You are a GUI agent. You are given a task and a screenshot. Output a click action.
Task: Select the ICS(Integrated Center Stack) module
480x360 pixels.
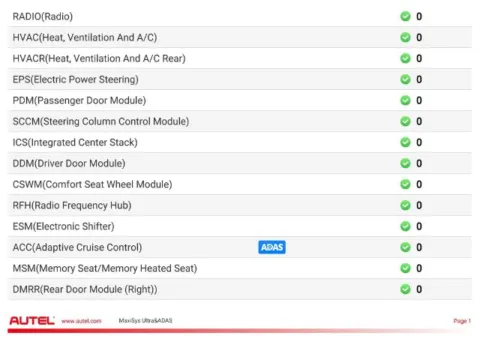click(240, 142)
